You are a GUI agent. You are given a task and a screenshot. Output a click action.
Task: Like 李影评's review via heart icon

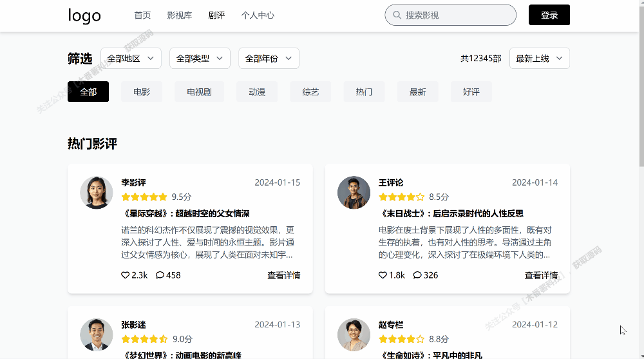[x=126, y=275]
